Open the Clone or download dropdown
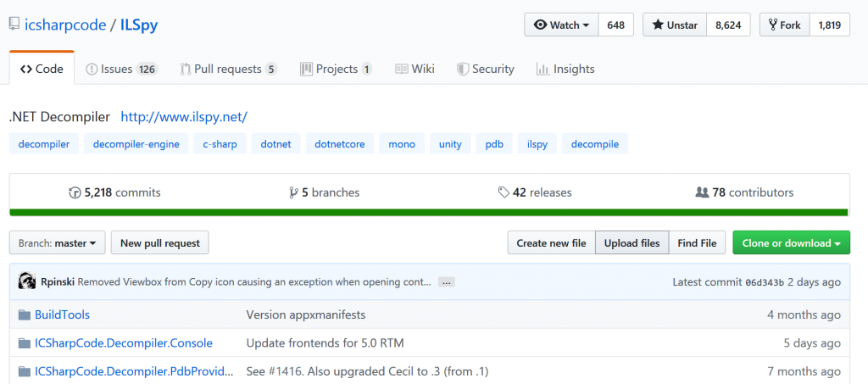Image resolution: width=868 pixels, height=384 pixels. pos(792,243)
